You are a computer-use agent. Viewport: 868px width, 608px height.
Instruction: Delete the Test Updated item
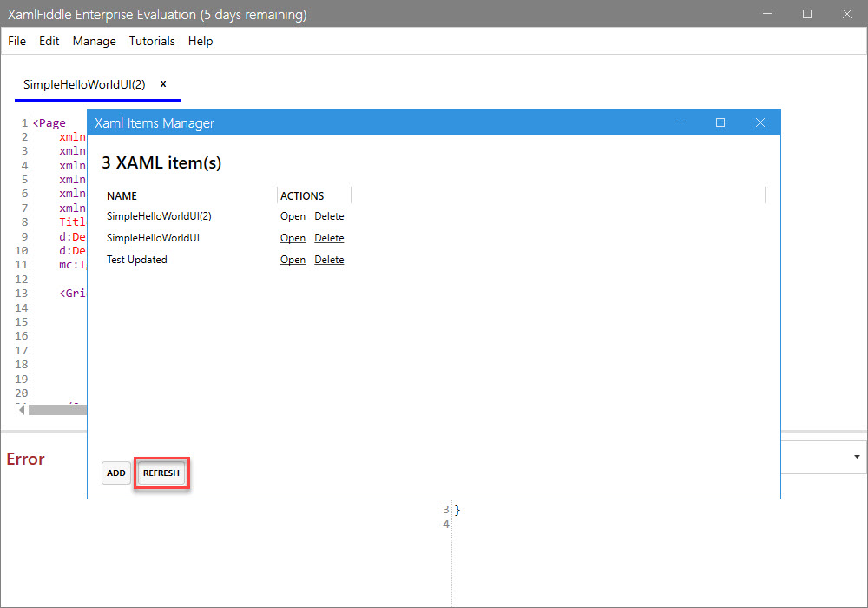(x=329, y=259)
